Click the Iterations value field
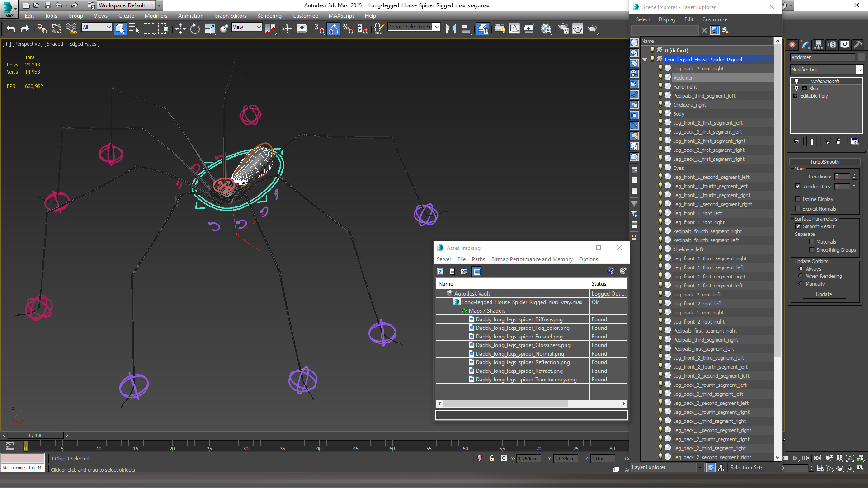The width and height of the screenshot is (868, 488). pyautogui.click(x=842, y=177)
